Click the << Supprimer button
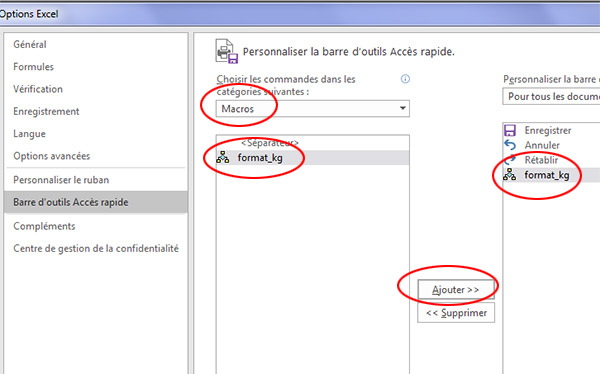The height and width of the screenshot is (374, 600). (456, 313)
